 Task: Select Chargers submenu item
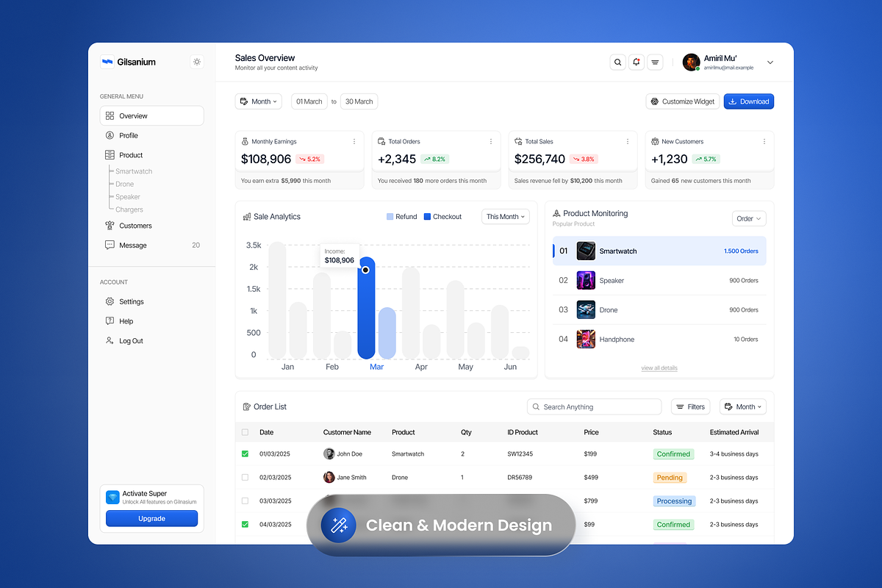click(129, 209)
